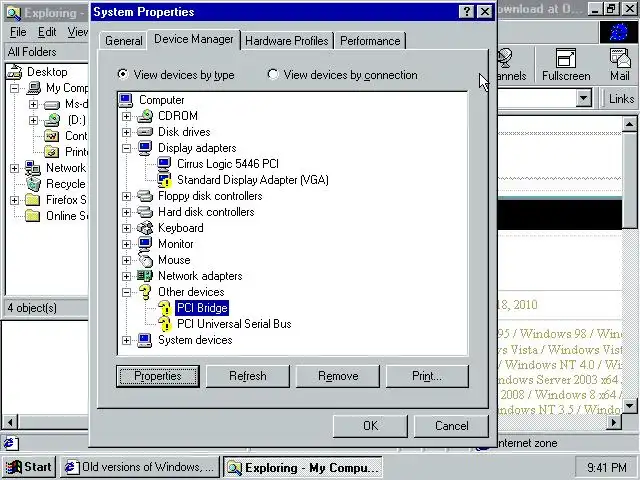Screen dimensions: 640x480
Task: Click the dialog's question mark help button
Action: tap(467, 11)
